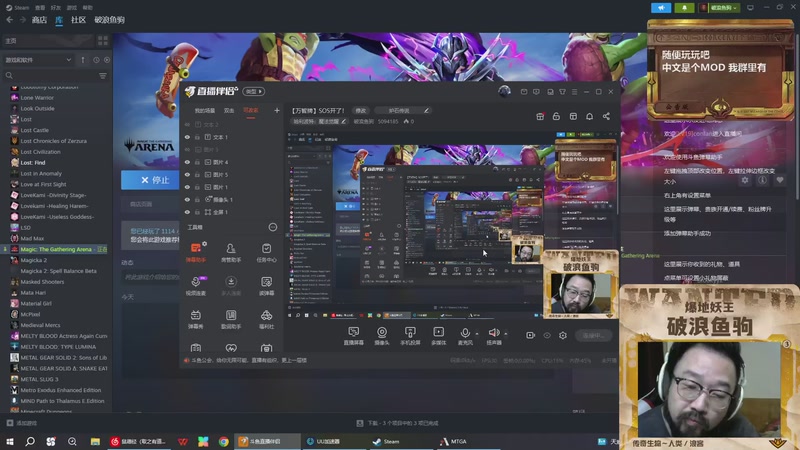Click the 扬声器 speaker icon
Image resolution: width=800 pixels, height=450 pixels.
tap(493, 333)
